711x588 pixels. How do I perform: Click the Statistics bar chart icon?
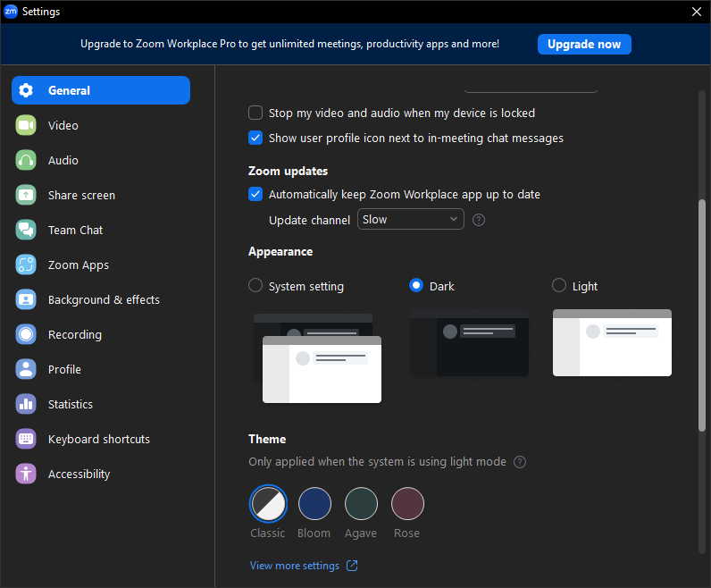point(26,404)
